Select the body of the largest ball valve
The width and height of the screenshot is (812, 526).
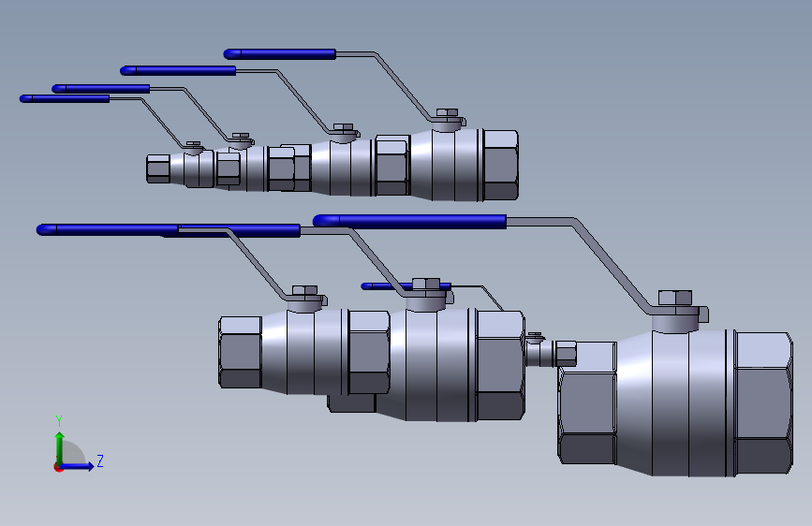[x=676, y=402]
